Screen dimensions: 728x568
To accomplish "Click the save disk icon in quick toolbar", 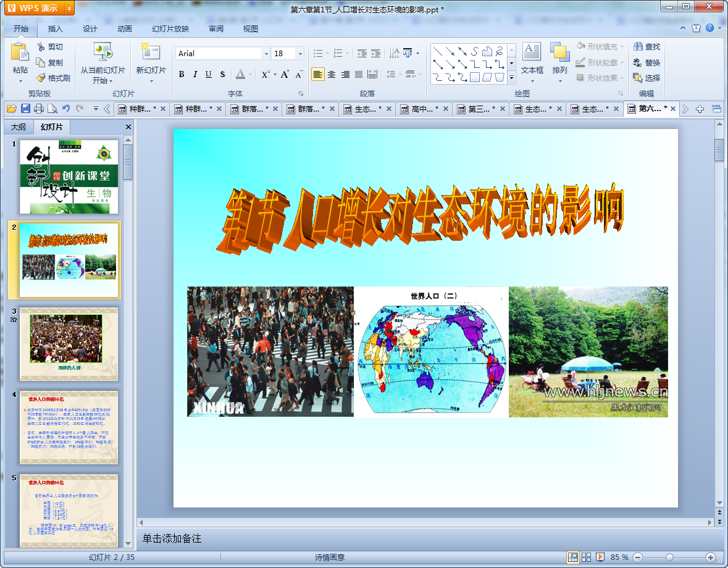I will tap(25, 109).
